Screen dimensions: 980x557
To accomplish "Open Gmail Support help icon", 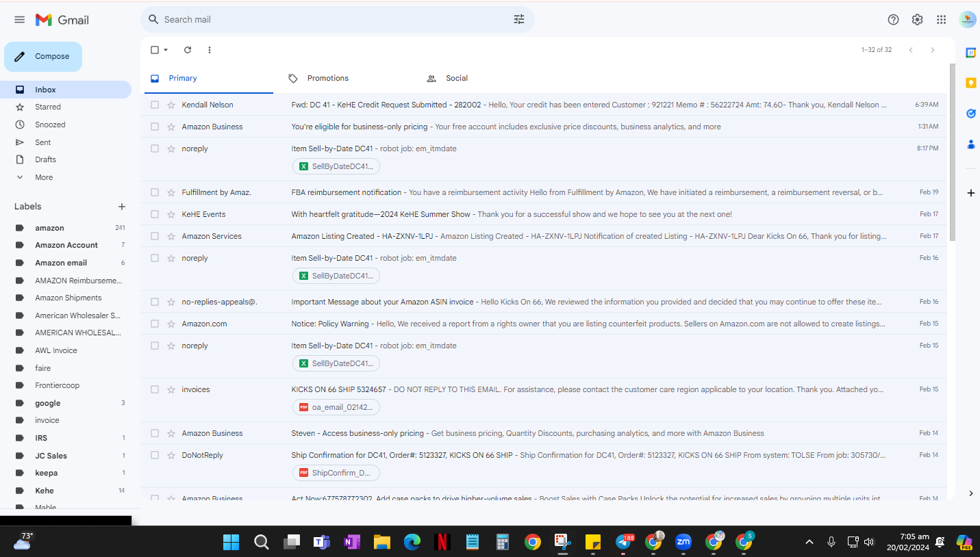I will (x=893, y=20).
